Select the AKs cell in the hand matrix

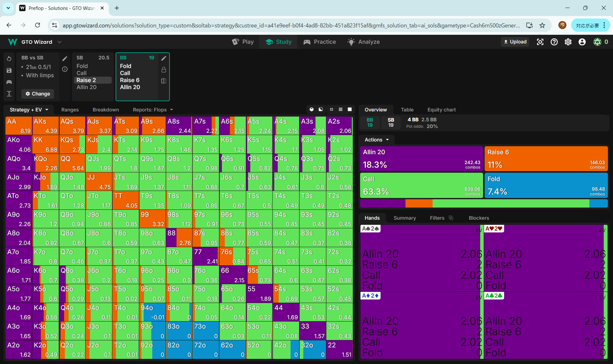45,125
